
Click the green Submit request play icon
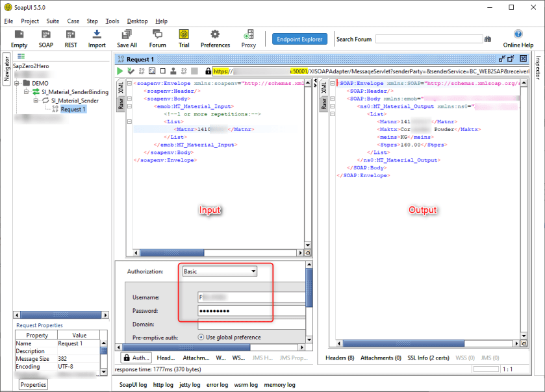(x=120, y=71)
